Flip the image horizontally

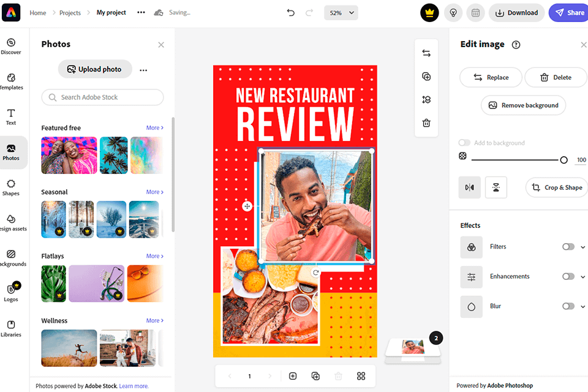click(x=470, y=187)
